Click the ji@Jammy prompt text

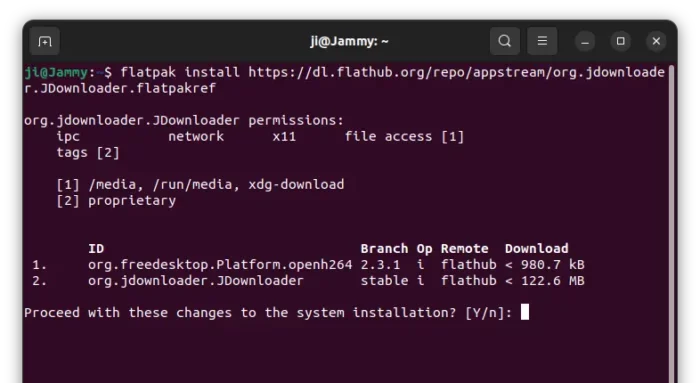pos(56,72)
